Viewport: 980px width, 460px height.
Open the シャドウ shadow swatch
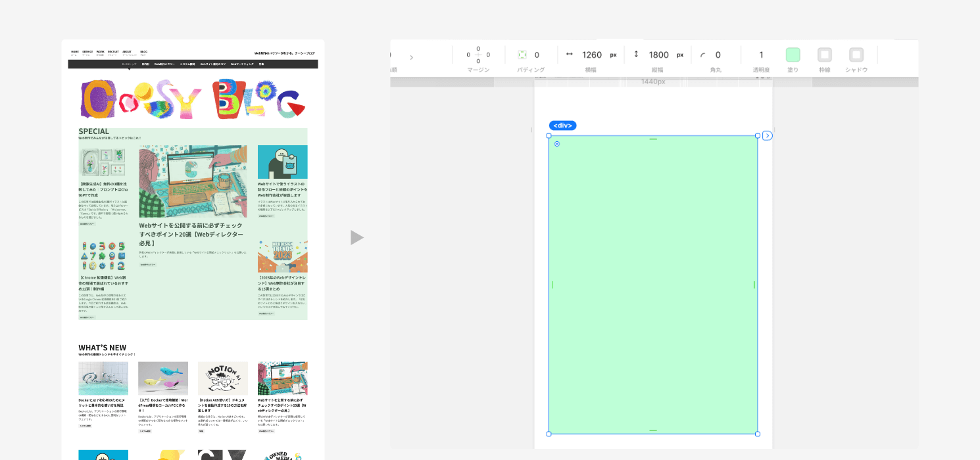(856, 55)
